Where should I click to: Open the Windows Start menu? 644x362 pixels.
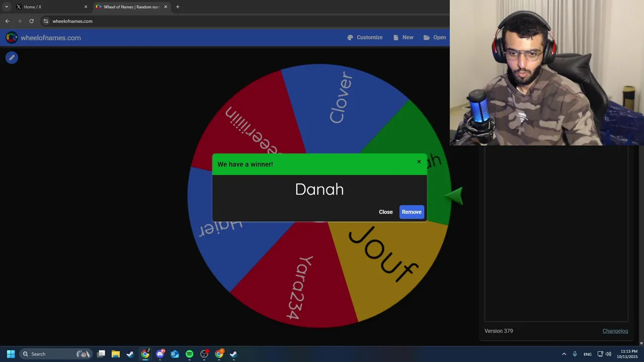[11, 354]
